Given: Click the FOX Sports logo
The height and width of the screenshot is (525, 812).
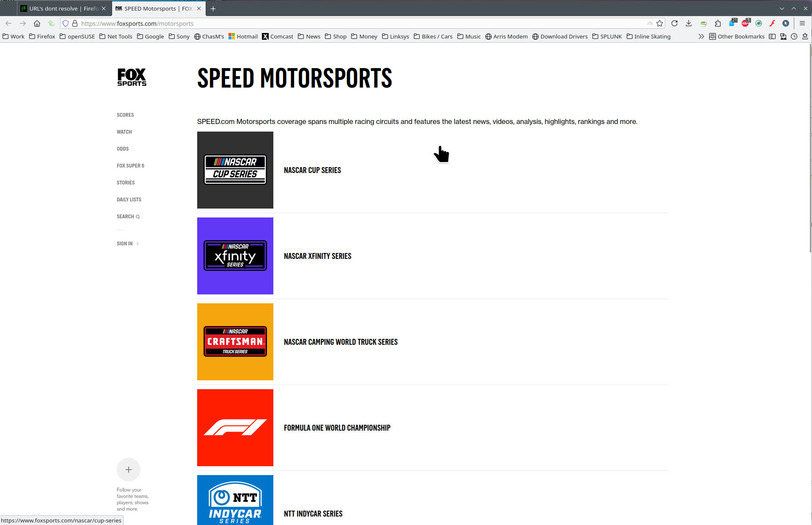Looking at the screenshot, I should pos(132,77).
